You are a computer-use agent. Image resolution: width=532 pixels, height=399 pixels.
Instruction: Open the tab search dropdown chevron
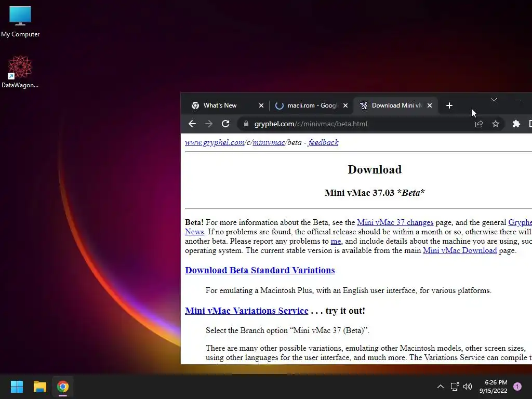[494, 100]
